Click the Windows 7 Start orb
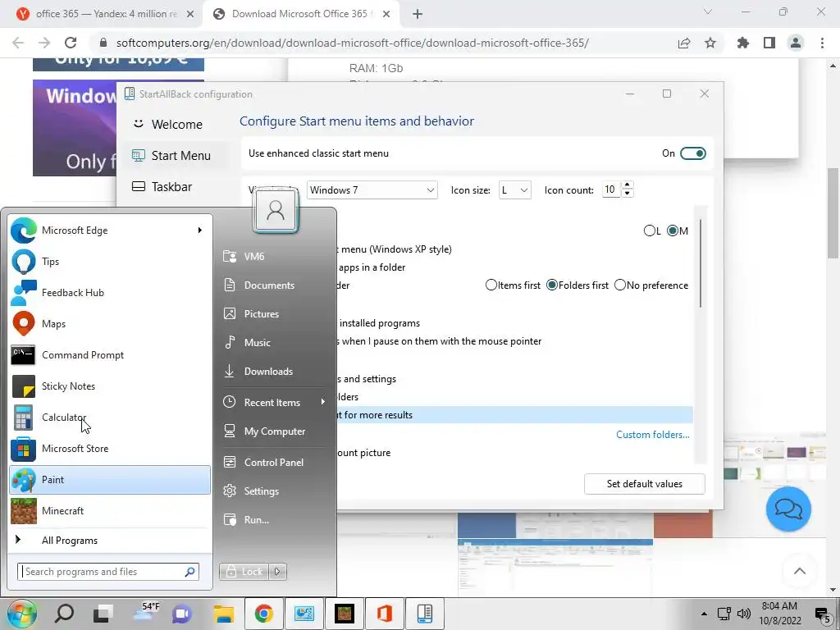Image resolution: width=840 pixels, height=630 pixels. click(21, 614)
